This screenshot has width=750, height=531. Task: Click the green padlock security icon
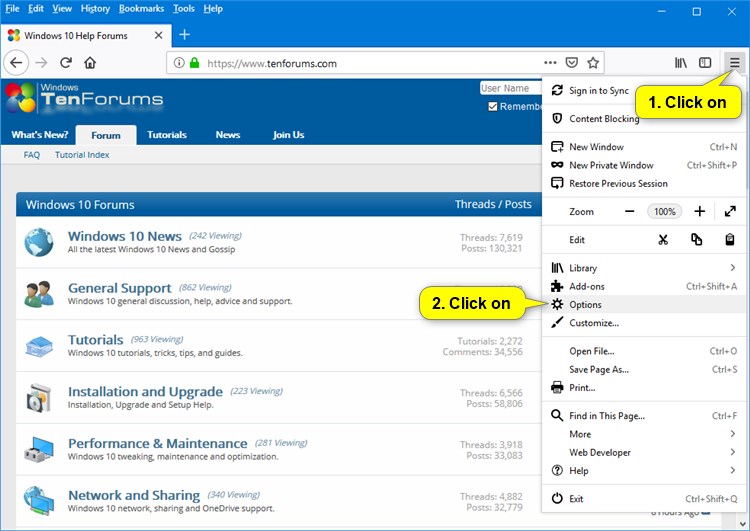[194, 63]
